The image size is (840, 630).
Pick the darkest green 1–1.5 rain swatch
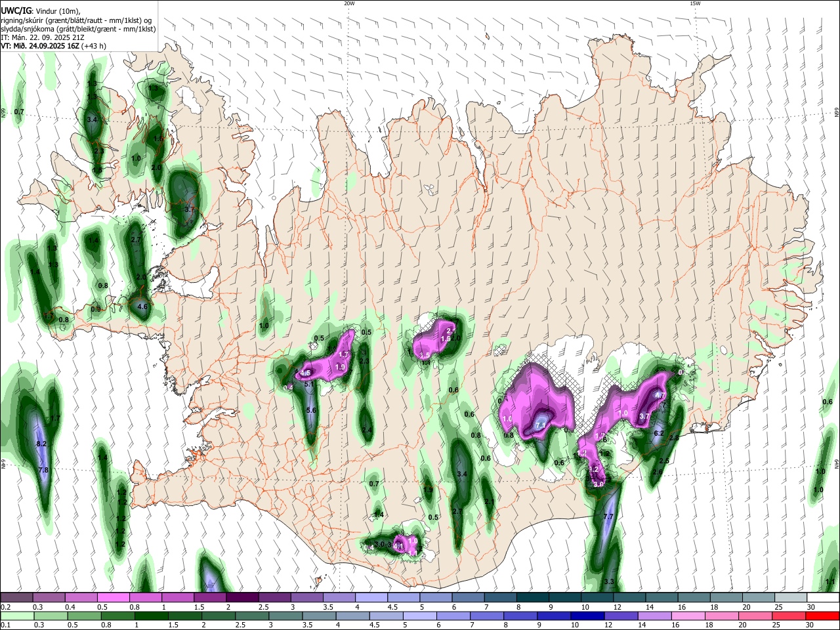point(152,616)
